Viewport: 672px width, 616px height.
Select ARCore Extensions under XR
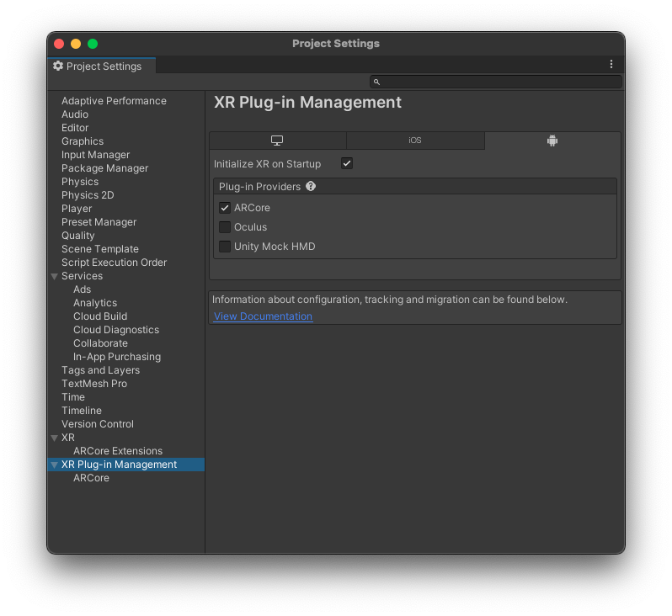tap(118, 451)
